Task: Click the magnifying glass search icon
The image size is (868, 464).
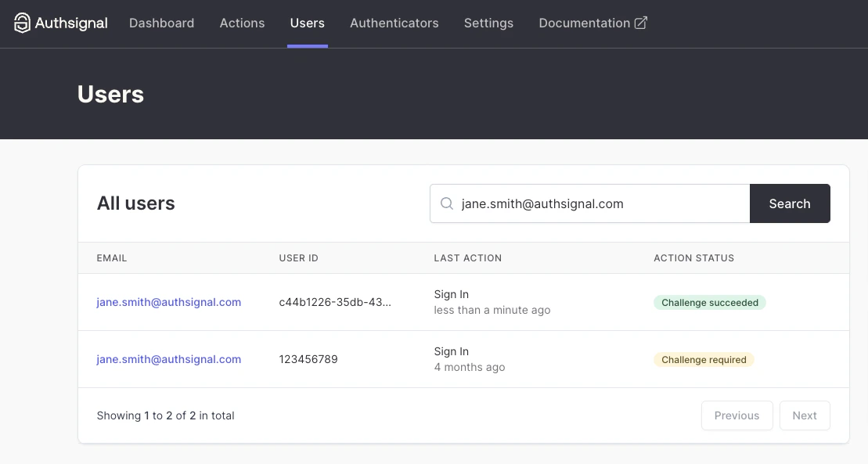Action: pyautogui.click(x=446, y=203)
